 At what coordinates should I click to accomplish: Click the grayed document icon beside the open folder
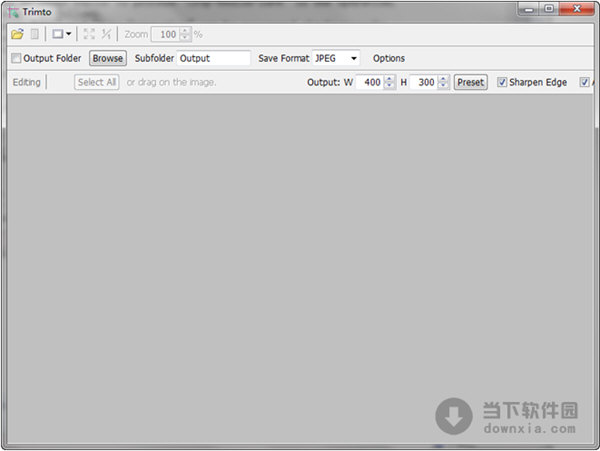coord(34,34)
